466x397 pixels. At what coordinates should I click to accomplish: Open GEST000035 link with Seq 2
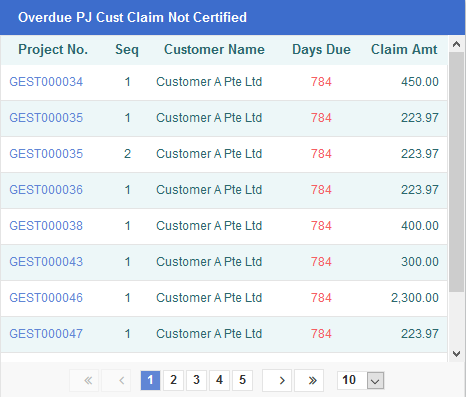tap(46, 154)
